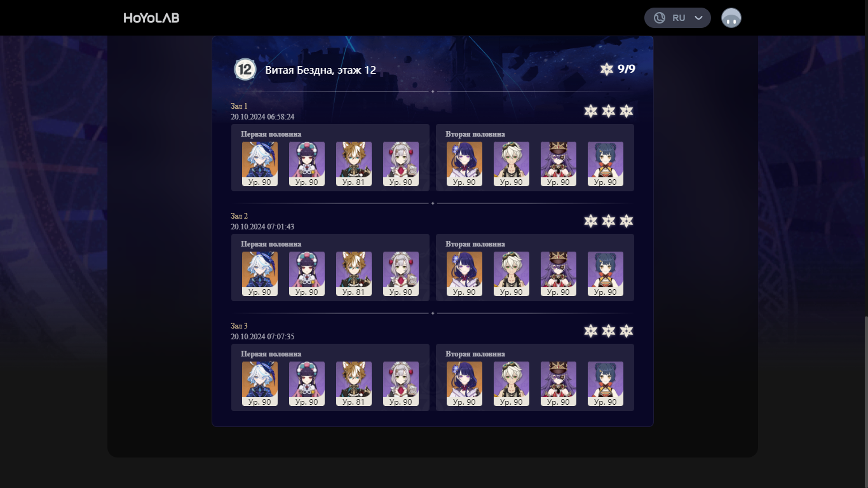Open the RU language dropdown

click(677, 18)
